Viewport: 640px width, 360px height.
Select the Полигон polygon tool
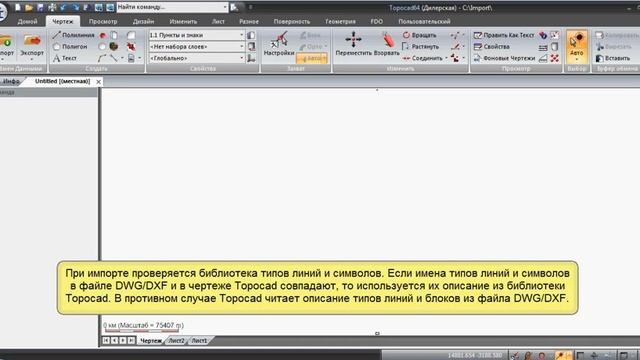click(70, 47)
